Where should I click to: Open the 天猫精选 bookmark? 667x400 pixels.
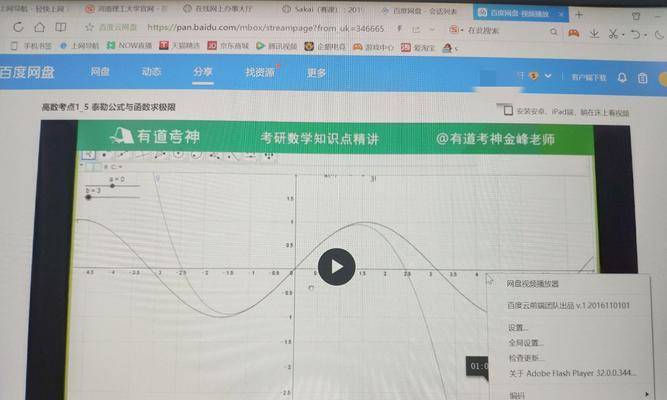(180, 45)
